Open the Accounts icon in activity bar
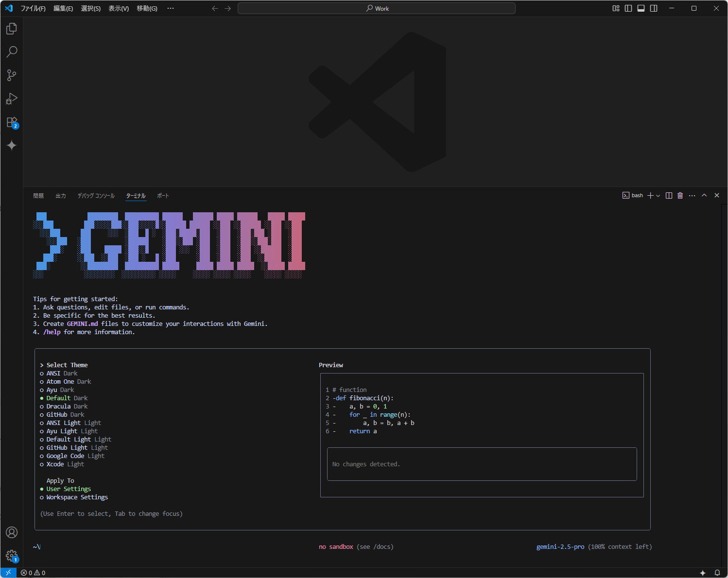728x578 pixels. tap(12, 532)
